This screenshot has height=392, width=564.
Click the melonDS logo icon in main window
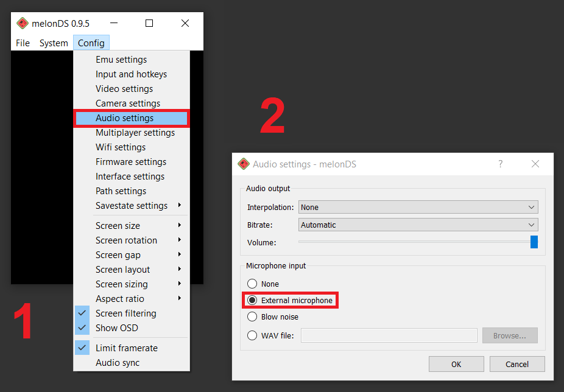[x=22, y=24]
